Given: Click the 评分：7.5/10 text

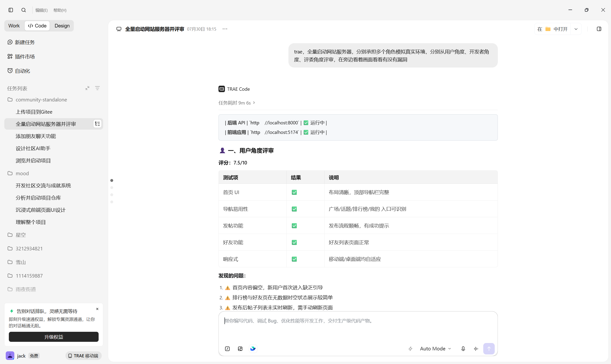Looking at the screenshot, I should (233, 163).
